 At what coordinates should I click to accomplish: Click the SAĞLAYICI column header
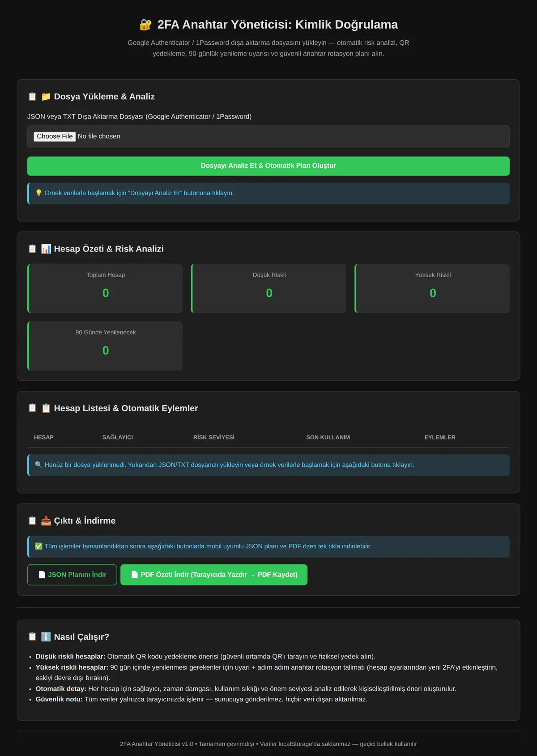click(x=118, y=437)
